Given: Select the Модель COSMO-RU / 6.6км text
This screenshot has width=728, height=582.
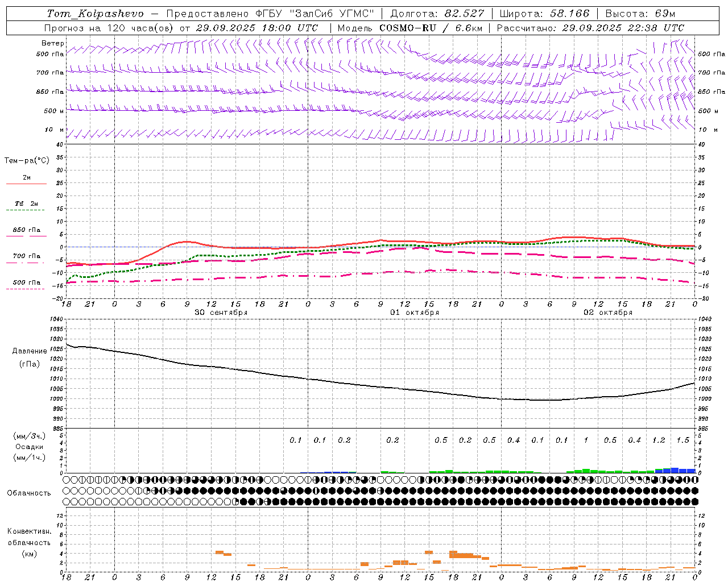Looking at the screenshot, I should 410,28.
